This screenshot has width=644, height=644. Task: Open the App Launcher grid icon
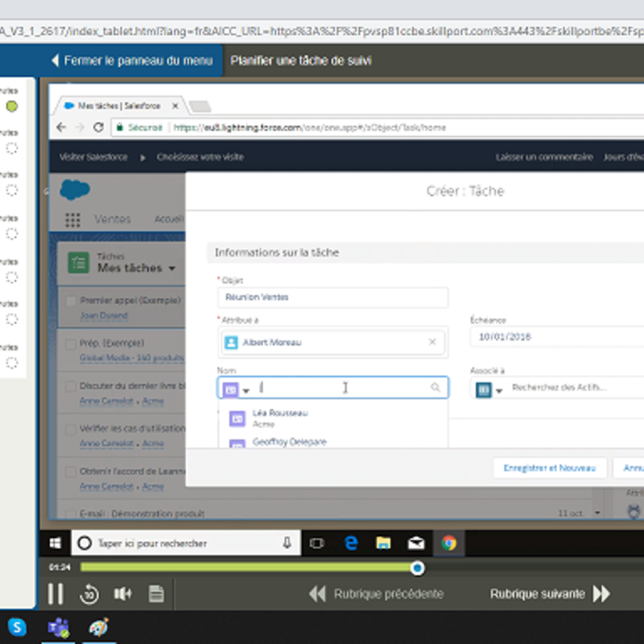tap(72, 220)
